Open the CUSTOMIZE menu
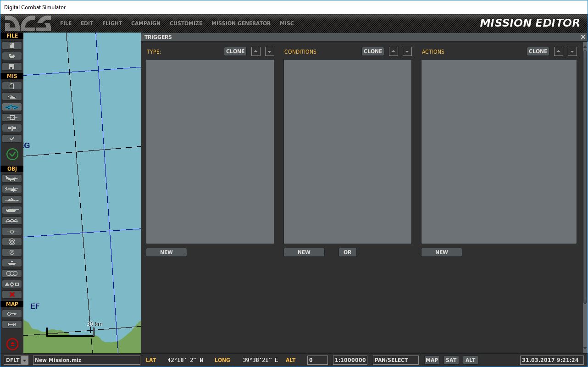The width and height of the screenshot is (588, 367). [x=186, y=23]
